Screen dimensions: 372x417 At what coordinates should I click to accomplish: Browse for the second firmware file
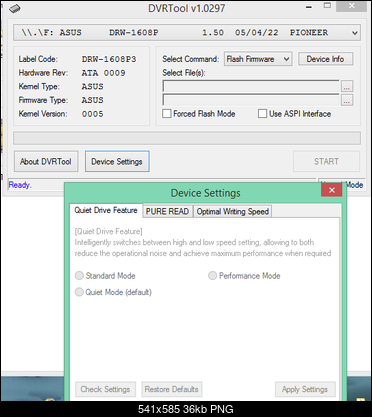pos(347,100)
